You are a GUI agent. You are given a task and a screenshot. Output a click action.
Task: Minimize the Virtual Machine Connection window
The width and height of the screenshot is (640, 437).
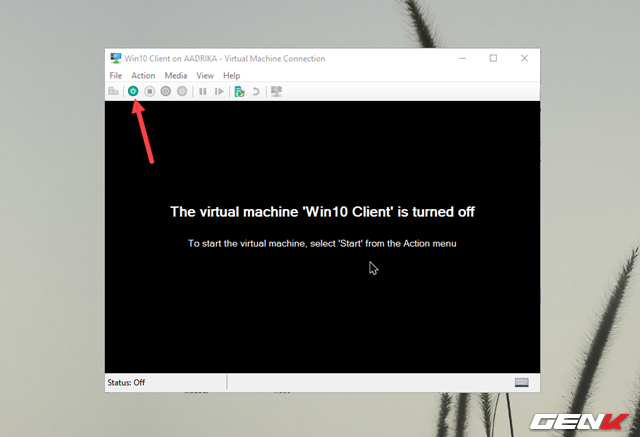tap(462, 58)
